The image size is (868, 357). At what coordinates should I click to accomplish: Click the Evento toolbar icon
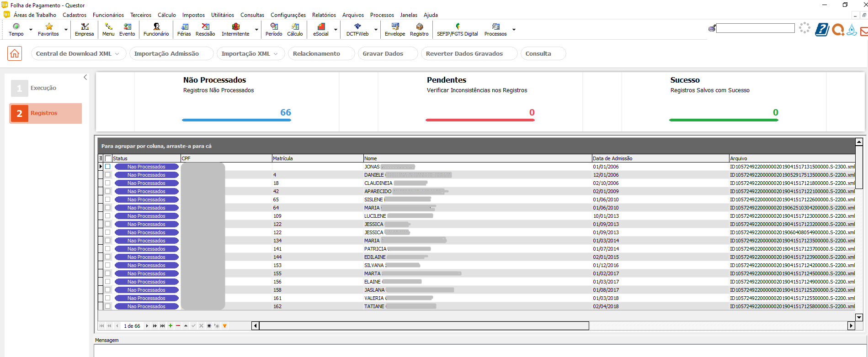tap(127, 30)
